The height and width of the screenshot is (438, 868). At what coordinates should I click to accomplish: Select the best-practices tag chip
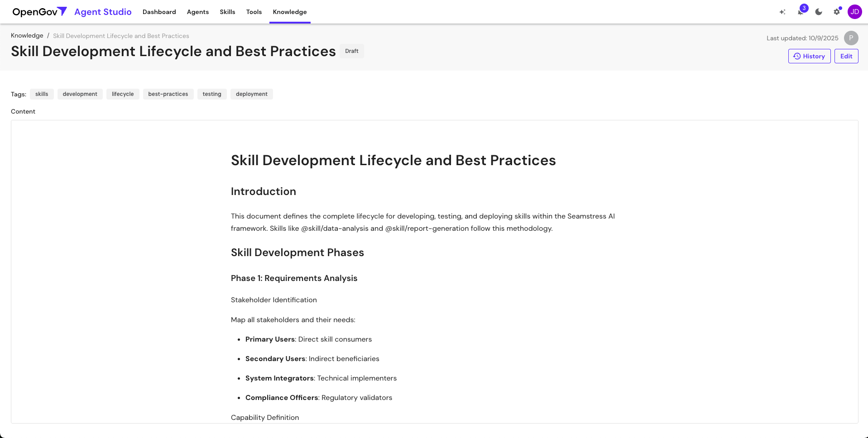click(168, 94)
